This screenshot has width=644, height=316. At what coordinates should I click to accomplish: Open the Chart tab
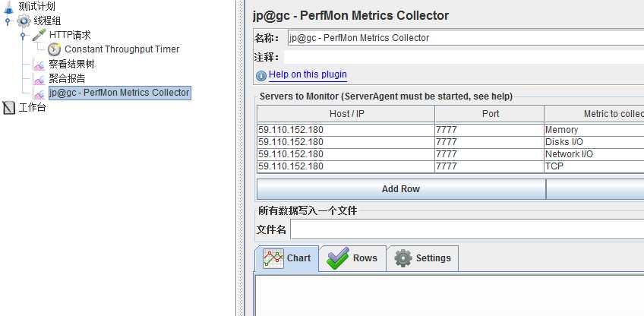tap(286, 258)
